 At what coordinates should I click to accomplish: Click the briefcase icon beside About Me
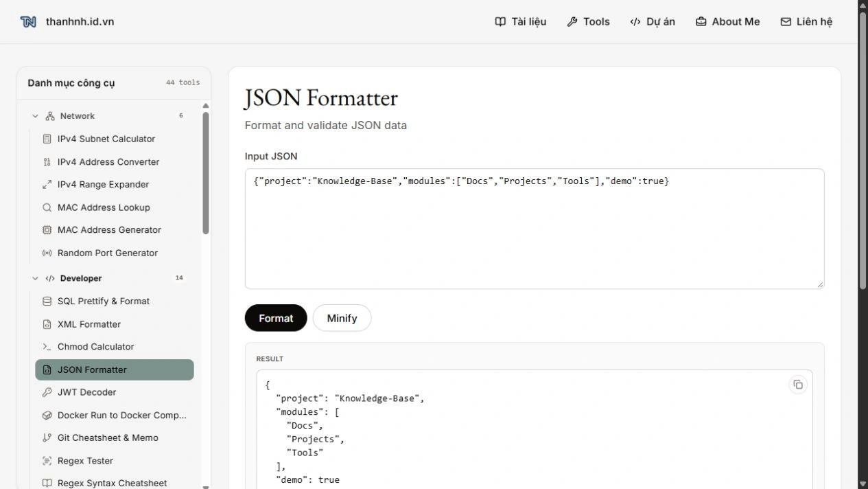click(701, 22)
